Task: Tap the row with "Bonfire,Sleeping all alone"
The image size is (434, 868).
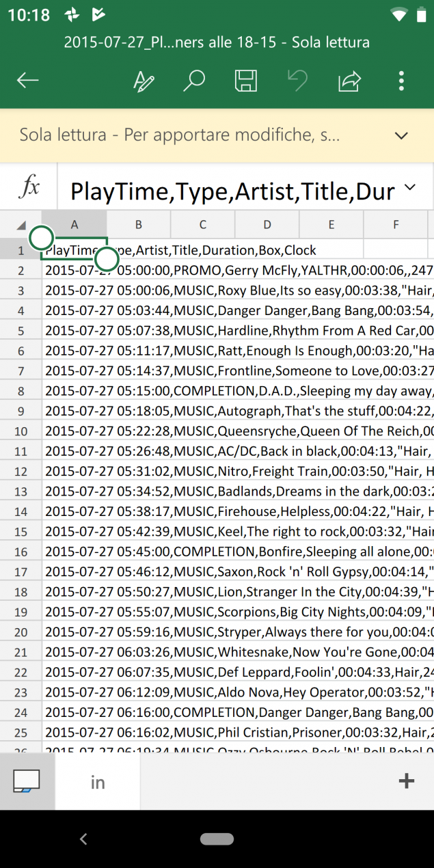Action: click(238, 552)
